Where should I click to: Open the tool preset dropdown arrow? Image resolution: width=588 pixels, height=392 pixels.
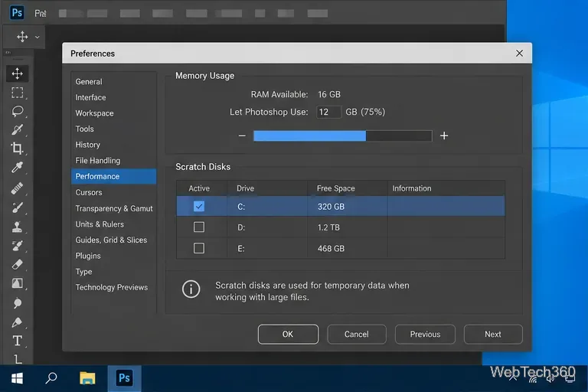(x=37, y=38)
